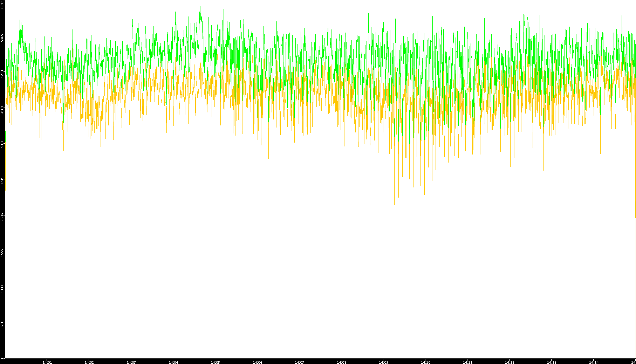
Task: Select the 1303 vertical axis value
Action: tap(2, 289)
